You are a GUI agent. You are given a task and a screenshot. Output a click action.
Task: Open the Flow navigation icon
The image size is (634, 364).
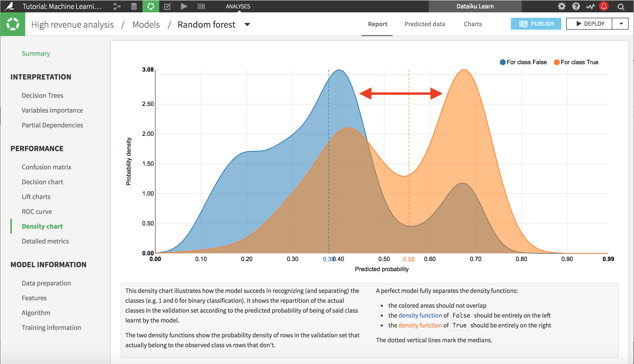[x=117, y=6]
